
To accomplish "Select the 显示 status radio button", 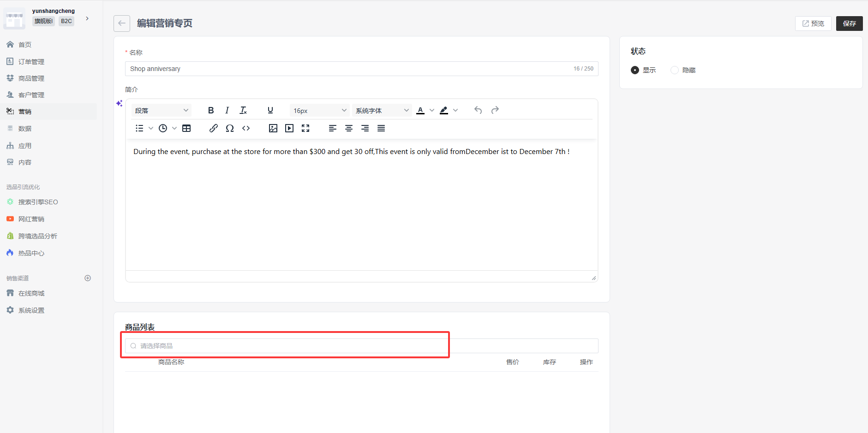I will coord(635,70).
